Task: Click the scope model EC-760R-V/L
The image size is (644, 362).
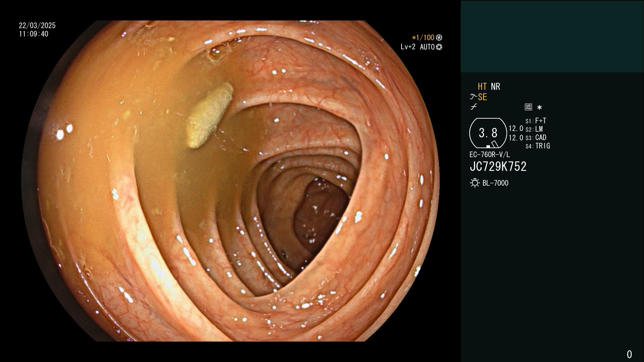Action: pyautogui.click(x=490, y=155)
